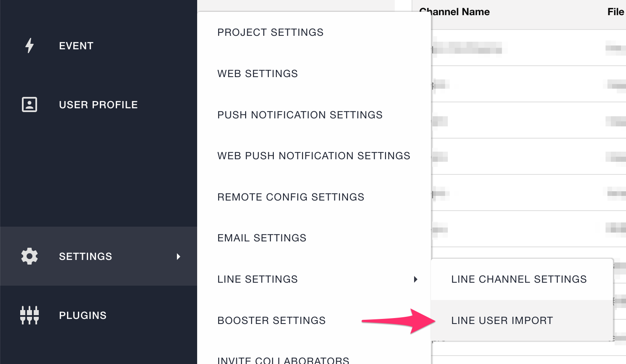Choose Line Channel Settings
The height and width of the screenshot is (364, 626).
519,279
